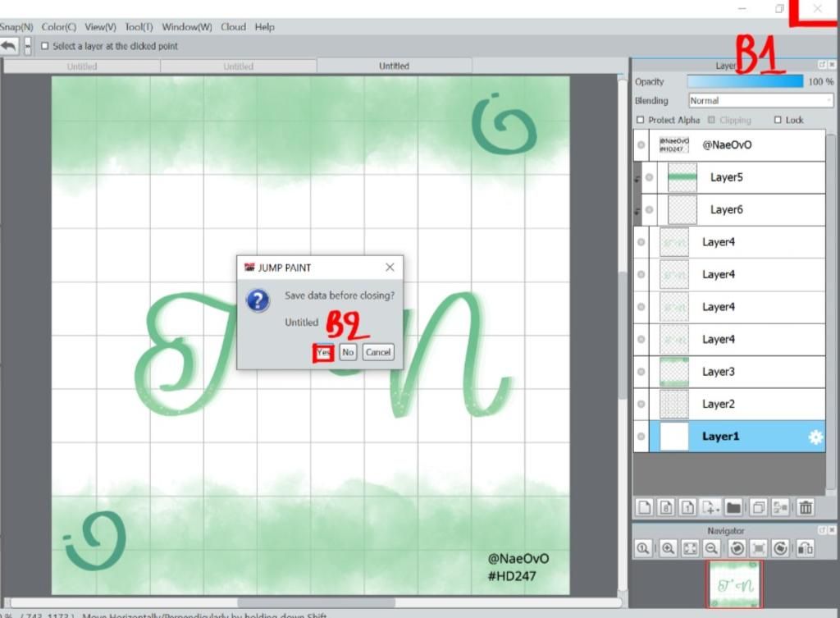Open the Color menu

click(59, 27)
